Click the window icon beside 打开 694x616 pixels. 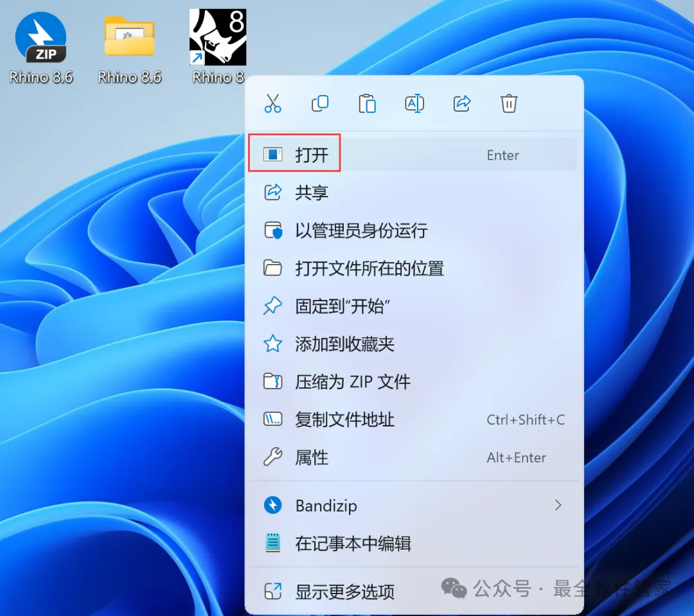(272, 154)
